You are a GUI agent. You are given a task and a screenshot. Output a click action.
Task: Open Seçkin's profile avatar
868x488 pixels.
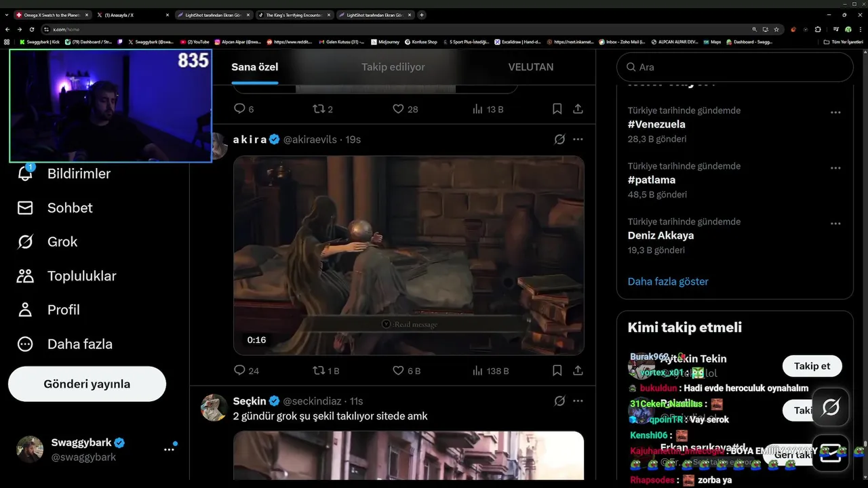214,407
